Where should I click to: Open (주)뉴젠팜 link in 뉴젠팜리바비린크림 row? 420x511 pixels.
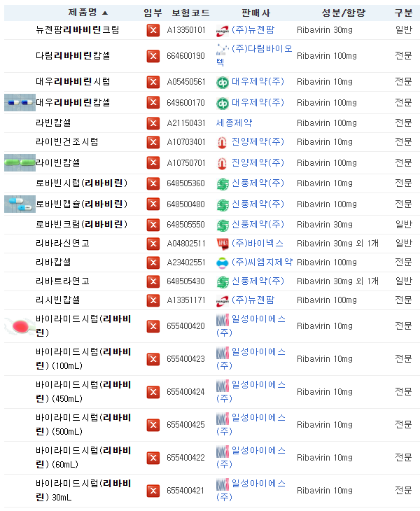[x=253, y=30]
